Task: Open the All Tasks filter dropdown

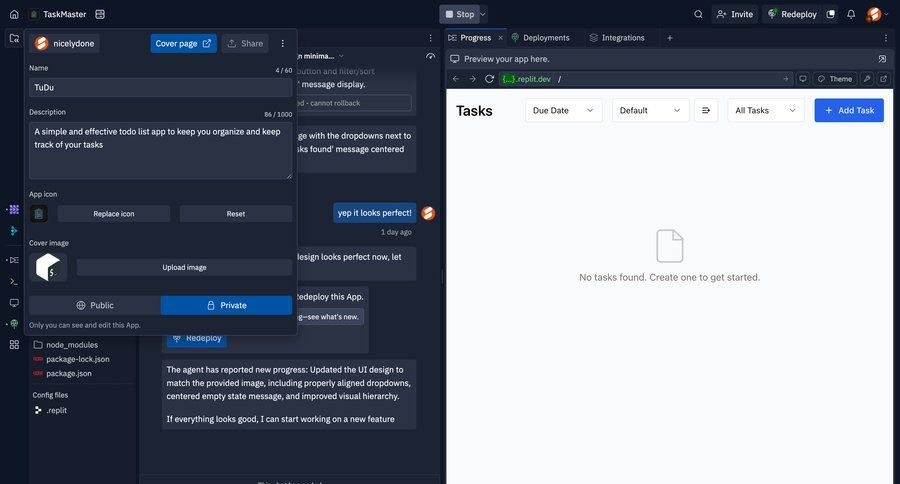Action: (766, 110)
